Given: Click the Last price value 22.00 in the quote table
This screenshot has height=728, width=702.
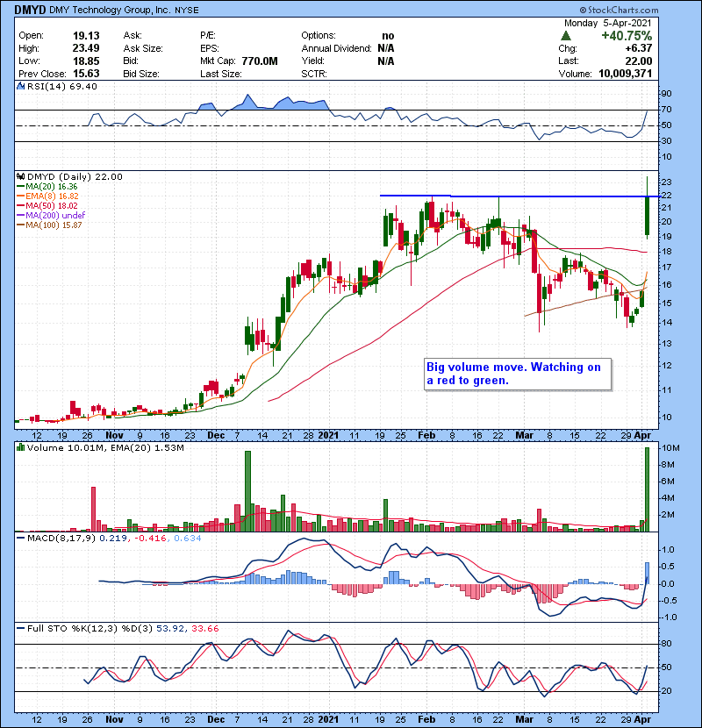Looking at the screenshot, I should 638,61.
